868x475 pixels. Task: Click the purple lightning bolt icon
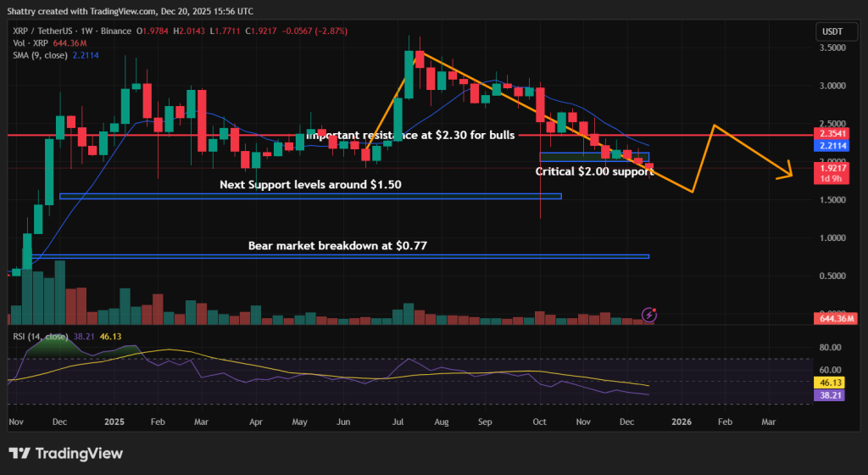[649, 315]
